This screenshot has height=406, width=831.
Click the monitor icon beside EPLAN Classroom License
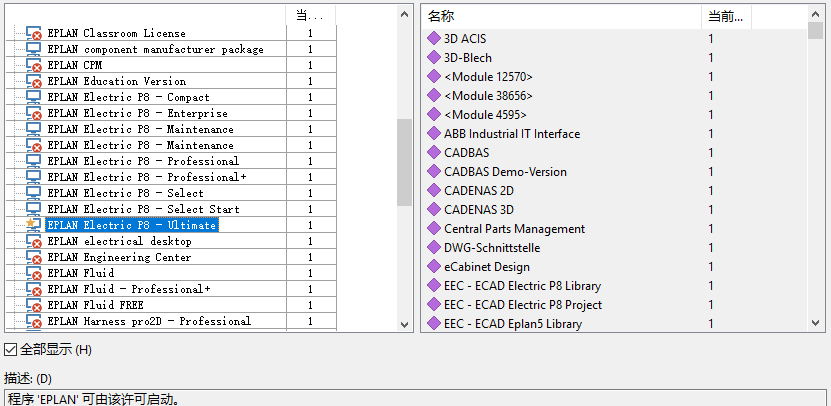(34, 33)
